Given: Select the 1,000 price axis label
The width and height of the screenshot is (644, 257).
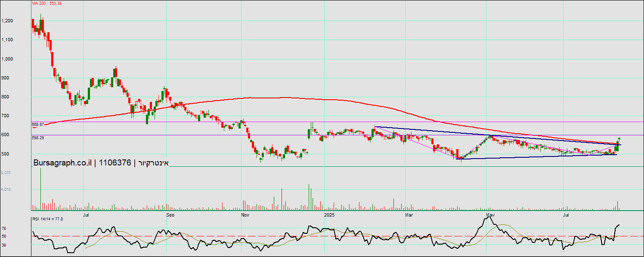Looking at the screenshot, I should pos(7,59).
